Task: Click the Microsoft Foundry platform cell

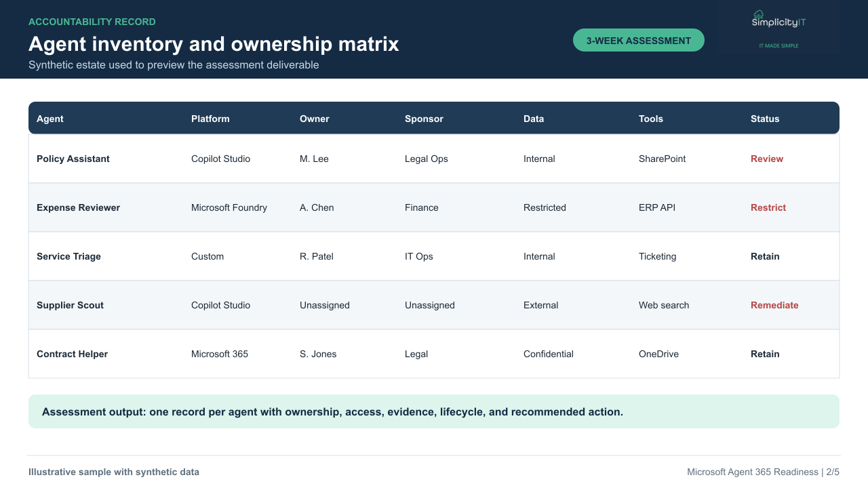Action: tap(229, 207)
